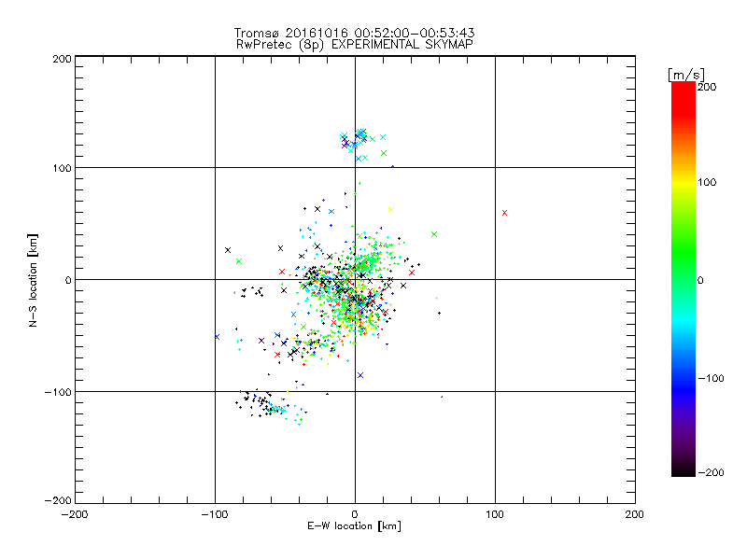Click the isolated blue X marker below center near -85 km
This screenshot has height=560, width=747.
point(360,375)
